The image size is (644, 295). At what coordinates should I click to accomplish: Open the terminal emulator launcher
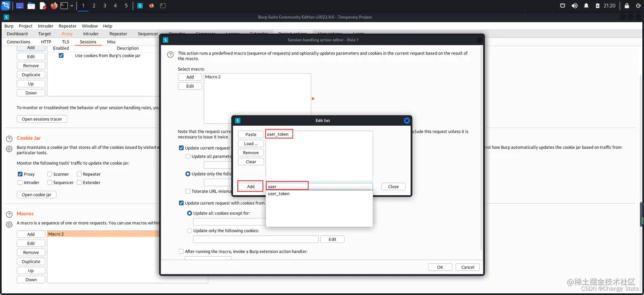pos(64,6)
